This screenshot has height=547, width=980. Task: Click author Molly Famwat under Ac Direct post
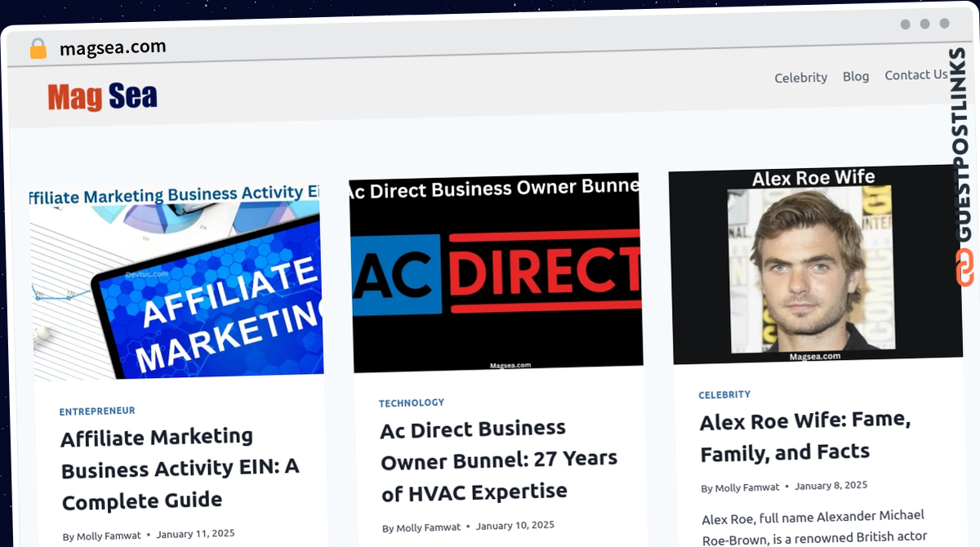tap(429, 527)
